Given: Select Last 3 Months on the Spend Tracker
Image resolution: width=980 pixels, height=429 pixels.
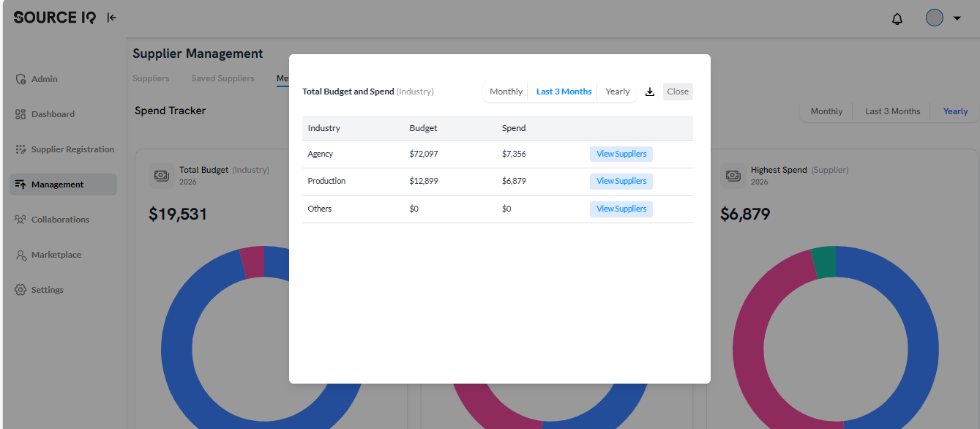Looking at the screenshot, I should click(892, 111).
